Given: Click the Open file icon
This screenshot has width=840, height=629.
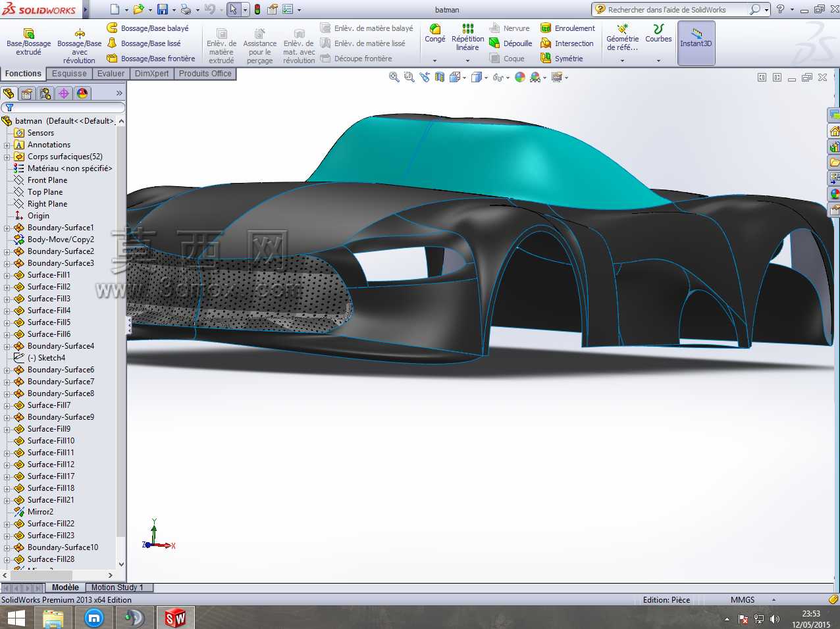Looking at the screenshot, I should click(138, 9).
